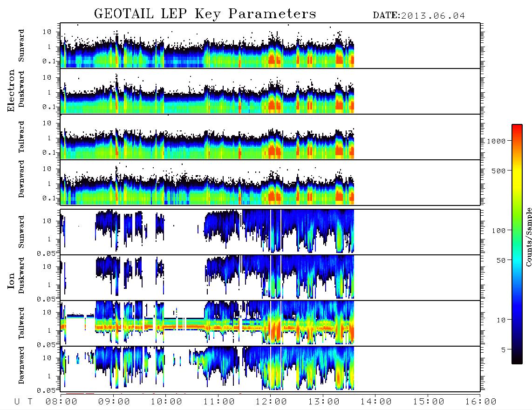Image resolution: width=532 pixels, height=410 pixels.
Task: Click the 11:00 time tick label
Action: coord(219,402)
